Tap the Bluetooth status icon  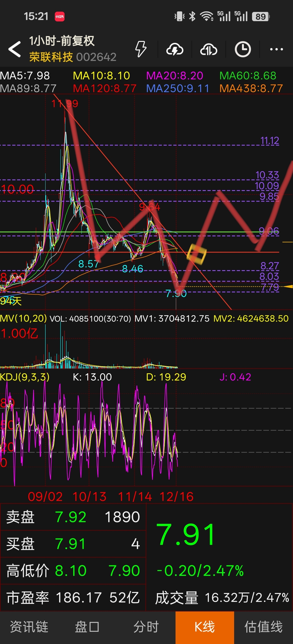192,17
